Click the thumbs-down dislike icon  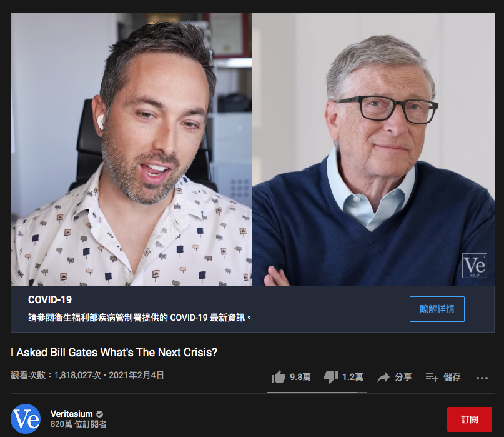click(x=331, y=377)
